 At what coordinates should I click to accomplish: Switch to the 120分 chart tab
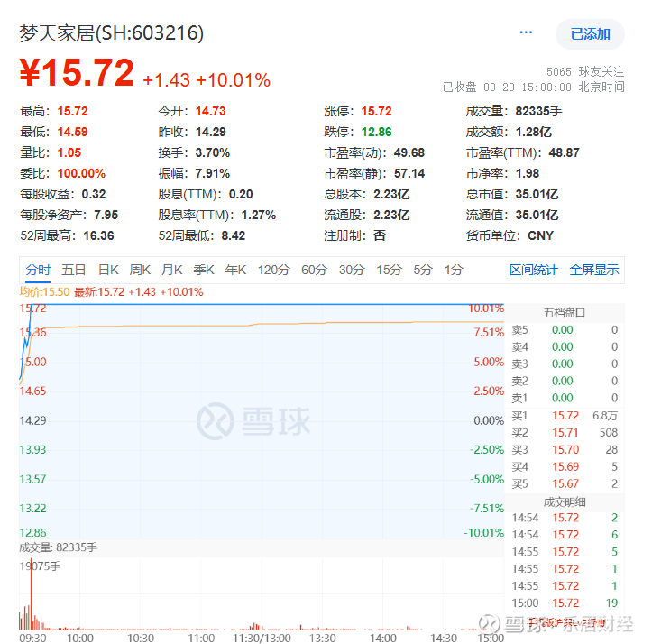[273, 270]
